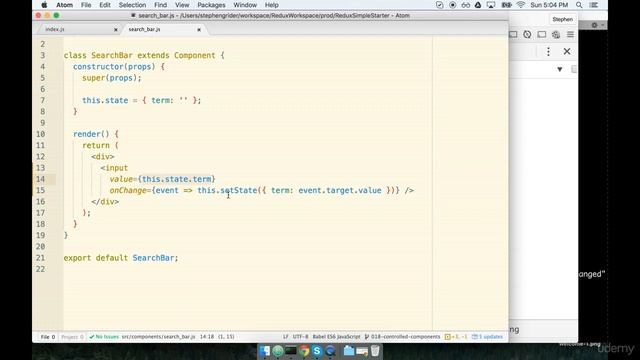Screen dimensions: 640x360
Task: Open Spotlight search
Action: coord(579,5)
